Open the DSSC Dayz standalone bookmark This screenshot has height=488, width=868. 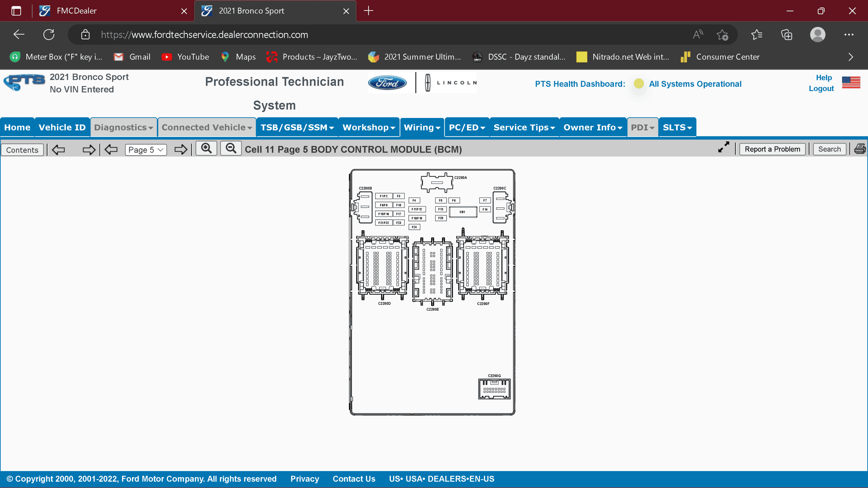click(518, 57)
